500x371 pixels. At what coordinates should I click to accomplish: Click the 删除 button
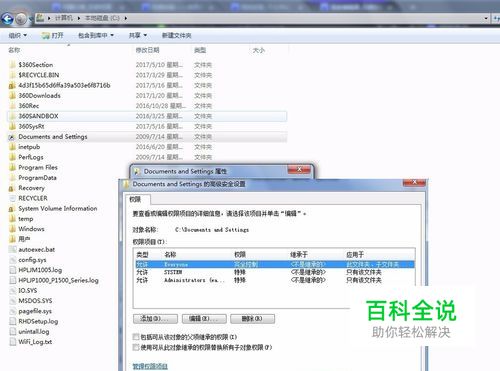click(x=252, y=319)
